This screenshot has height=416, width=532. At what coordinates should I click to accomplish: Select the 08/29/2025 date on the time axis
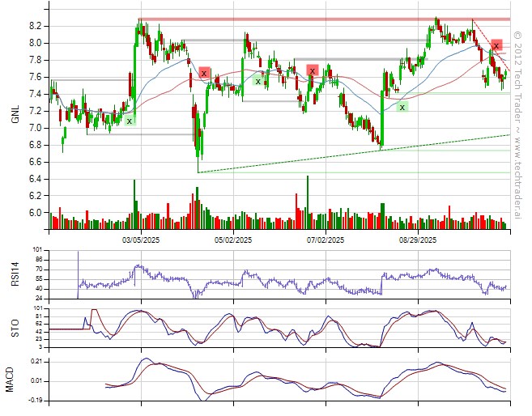(x=418, y=240)
